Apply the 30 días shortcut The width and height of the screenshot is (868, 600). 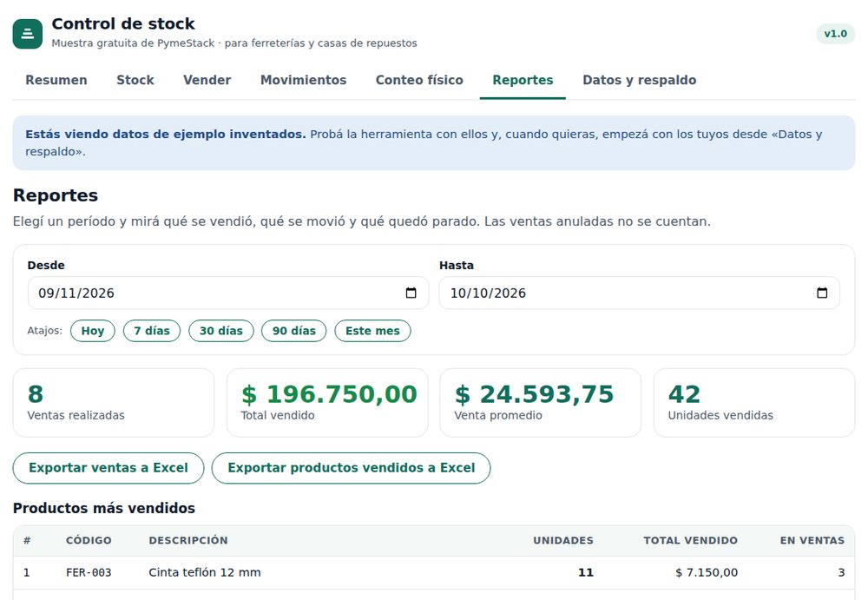coord(220,331)
